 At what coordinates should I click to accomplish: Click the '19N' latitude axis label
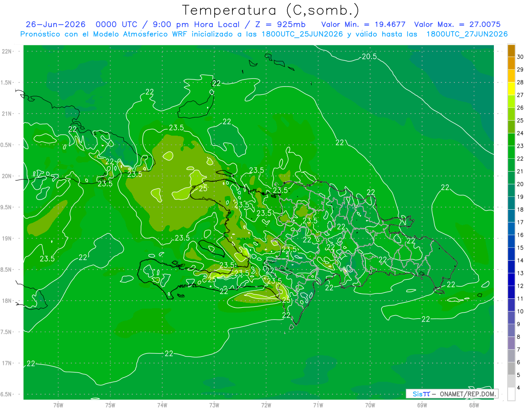(x=7, y=239)
